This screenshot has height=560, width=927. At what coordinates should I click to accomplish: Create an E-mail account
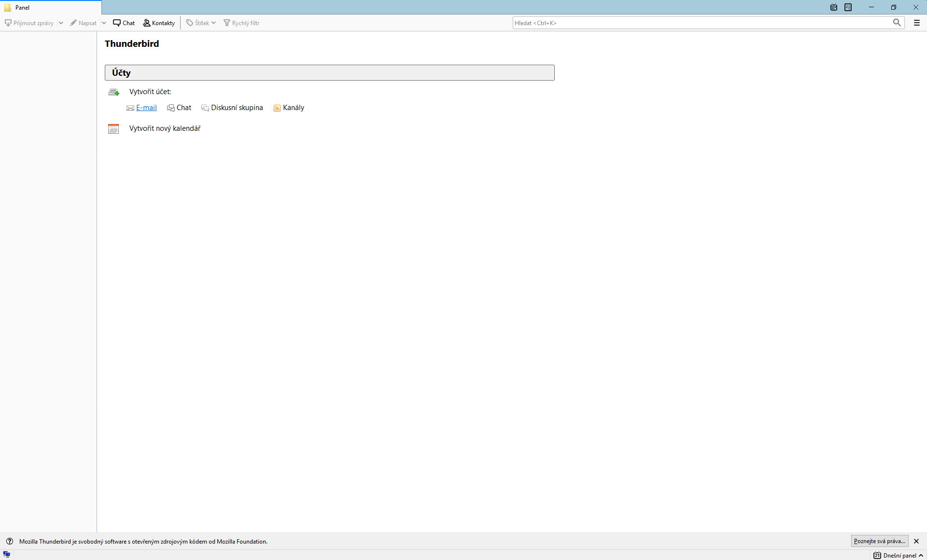coord(146,108)
